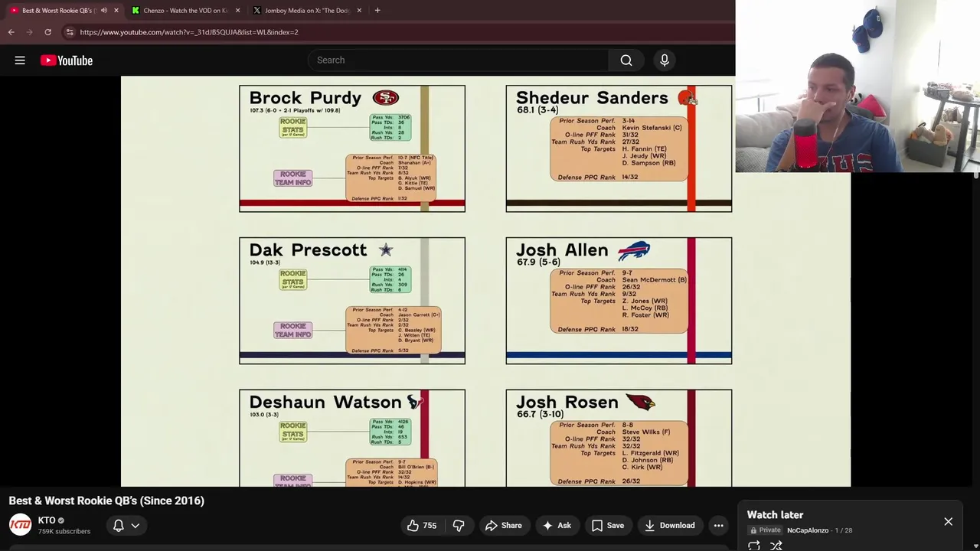980x551 pixels.
Task: Save the video to a playlist
Action: click(608, 526)
